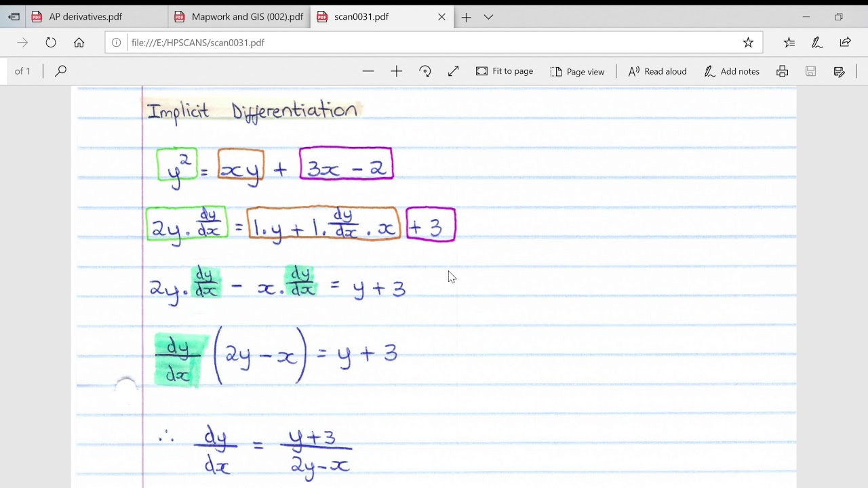
Task: Go forward with the arrow button
Action: 22,43
